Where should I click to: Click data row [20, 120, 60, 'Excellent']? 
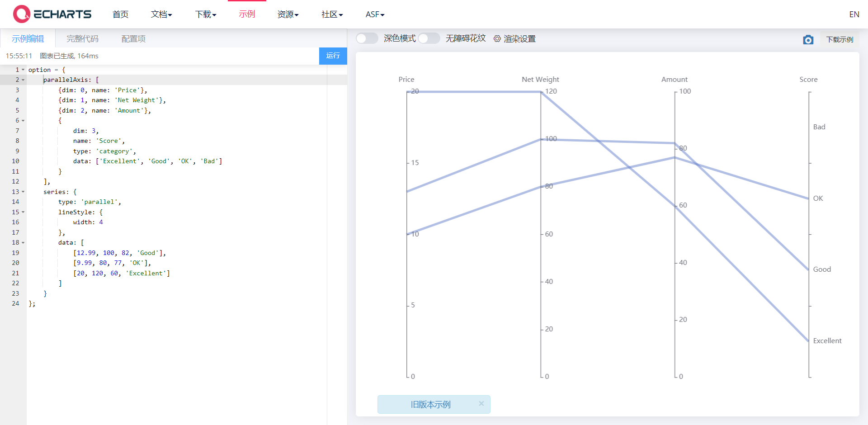coord(121,273)
